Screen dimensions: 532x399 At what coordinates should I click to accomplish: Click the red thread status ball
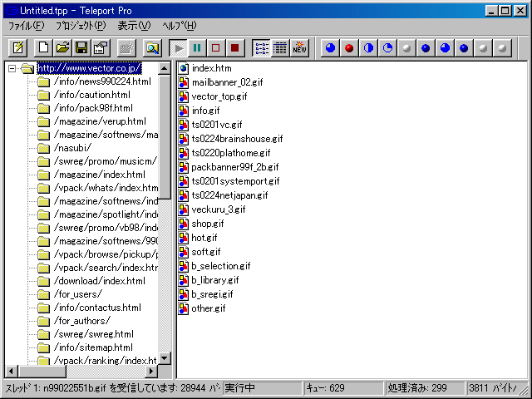coord(349,48)
